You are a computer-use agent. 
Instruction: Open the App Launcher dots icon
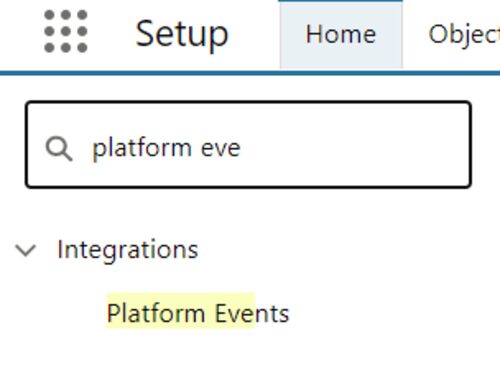(x=66, y=31)
